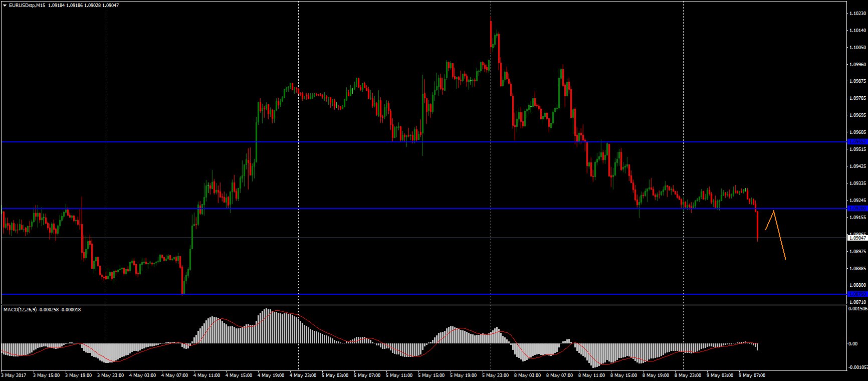Select the falling orange trendline segment

pyautogui.click(x=780, y=235)
